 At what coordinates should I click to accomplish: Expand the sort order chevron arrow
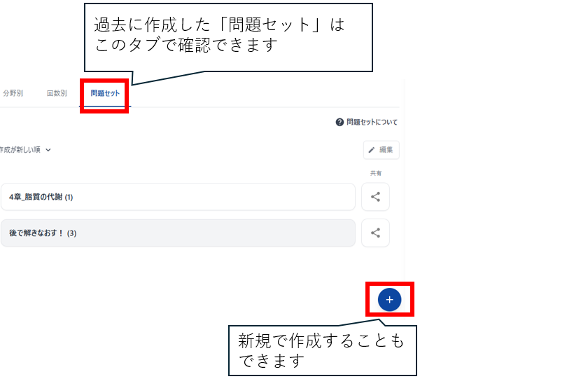pyautogui.click(x=48, y=150)
